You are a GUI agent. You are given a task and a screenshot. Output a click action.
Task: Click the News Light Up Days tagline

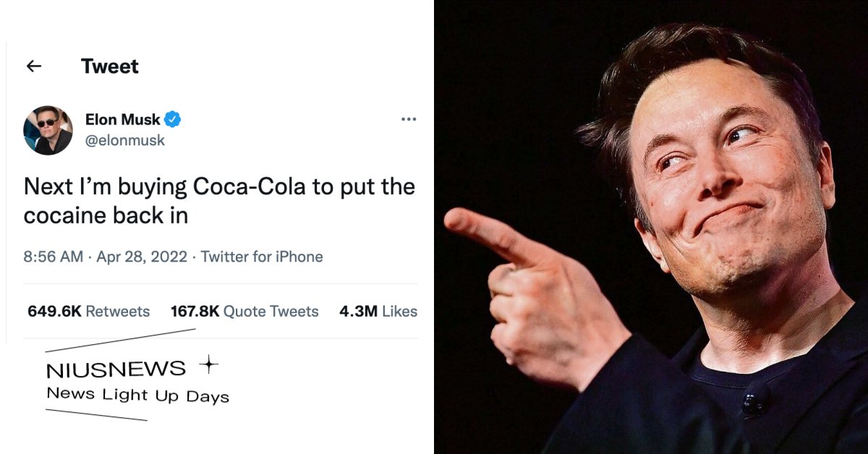pyautogui.click(x=137, y=395)
